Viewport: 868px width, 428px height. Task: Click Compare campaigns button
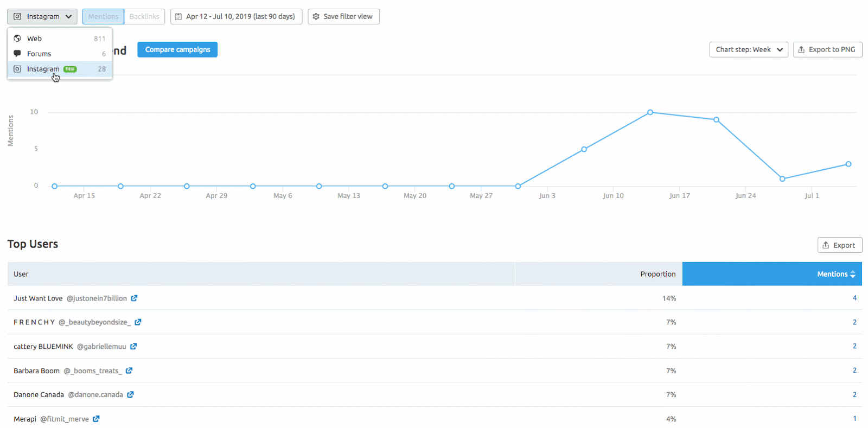(x=177, y=49)
